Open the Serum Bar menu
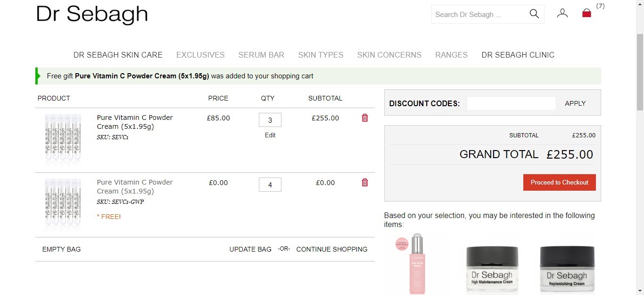This screenshot has height=295, width=644. pos(261,55)
